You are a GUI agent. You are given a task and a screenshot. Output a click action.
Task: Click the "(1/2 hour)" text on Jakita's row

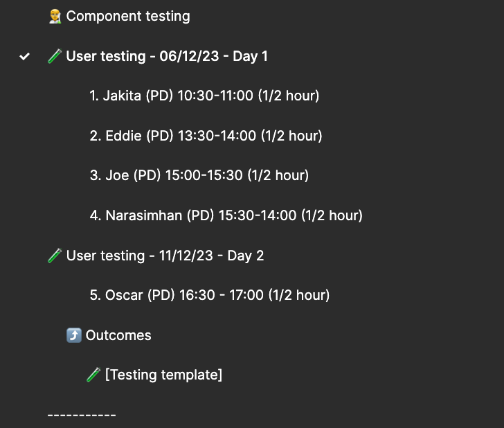coord(289,96)
